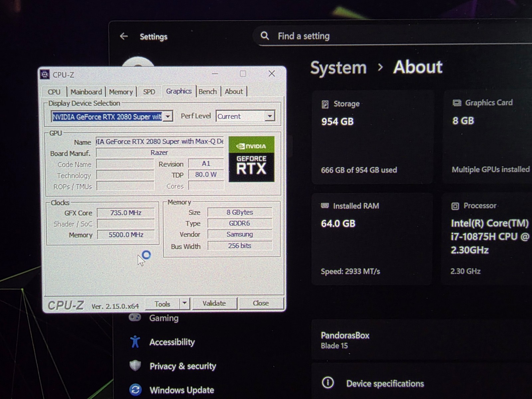This screenshot has width=532, height=399.
Task: Click the NVIDIA GeForce RTX logo
Action: 251,159
